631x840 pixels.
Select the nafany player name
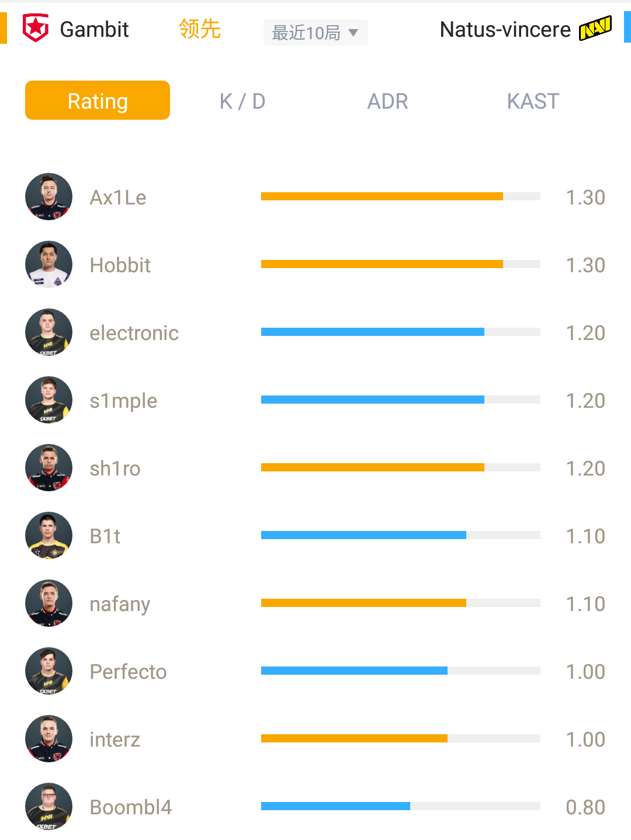point(120,604)
